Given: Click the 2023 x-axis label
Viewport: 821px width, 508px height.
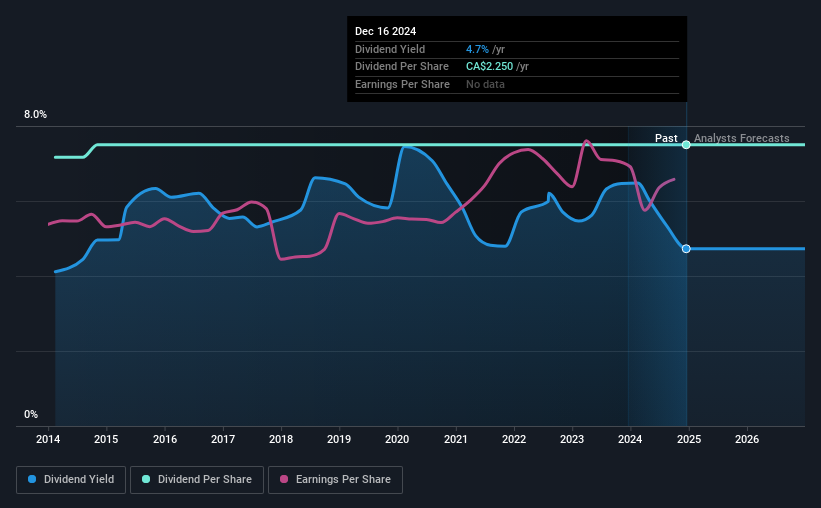Looking at the screenshot, I should (572, 439).
